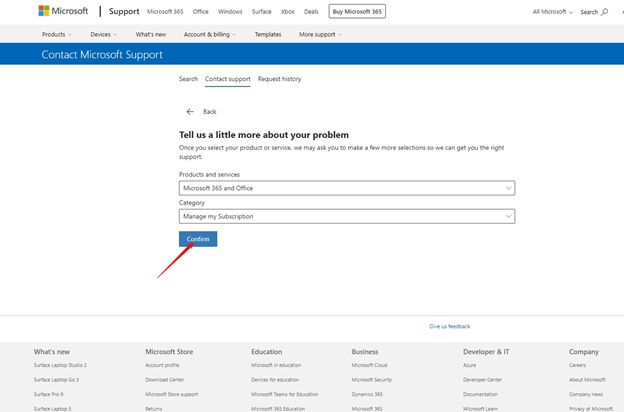This screenshot has width=624, height=412.
Task: Open the Devices for education footer link
Action: coord(275,380)
